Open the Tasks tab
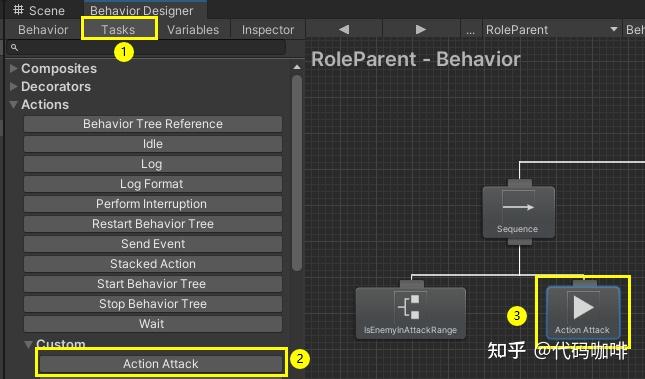This screenshot has height=379, width=645. tap(118, 30)
